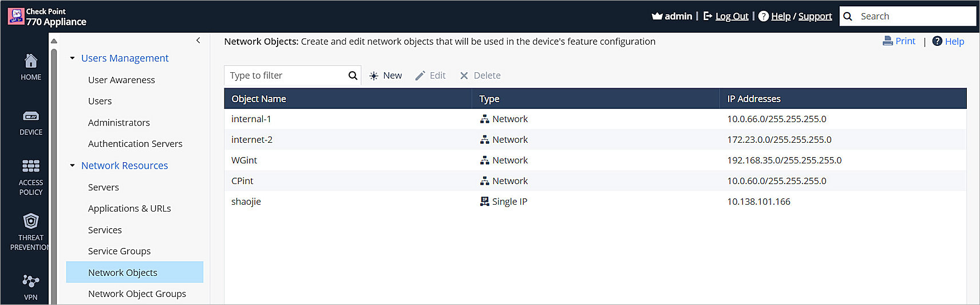This screenshot has height=305, width=980.
Task: Open Network Object Groups page
Action: tap(137, 294)
